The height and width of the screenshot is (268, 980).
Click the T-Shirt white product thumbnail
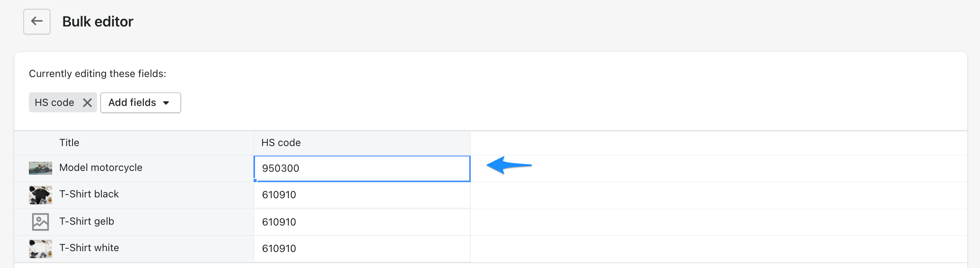(x=40, y=248)
